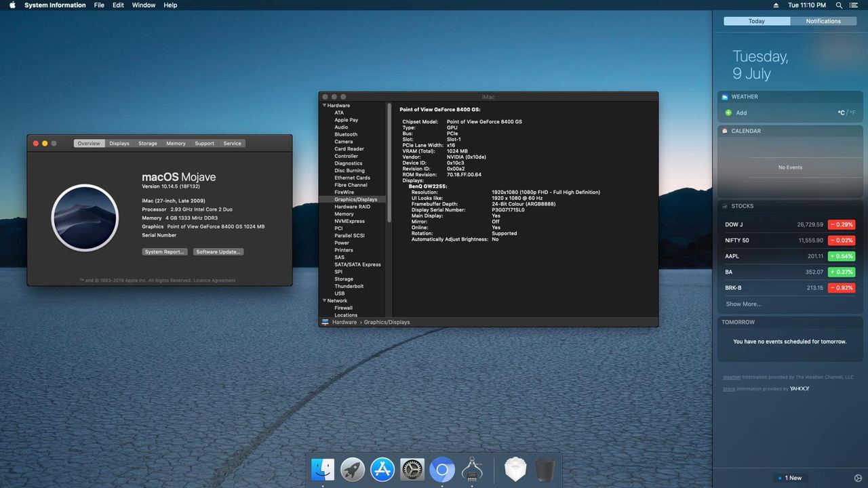Open the Help menu

coord(170,5)
